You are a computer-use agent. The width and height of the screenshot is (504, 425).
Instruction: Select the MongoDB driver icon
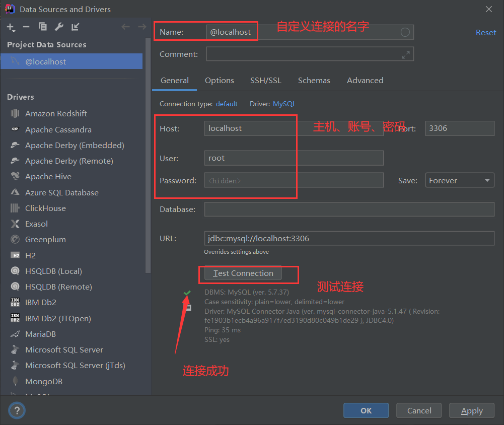pyautogui.click(x=15, y=381)
